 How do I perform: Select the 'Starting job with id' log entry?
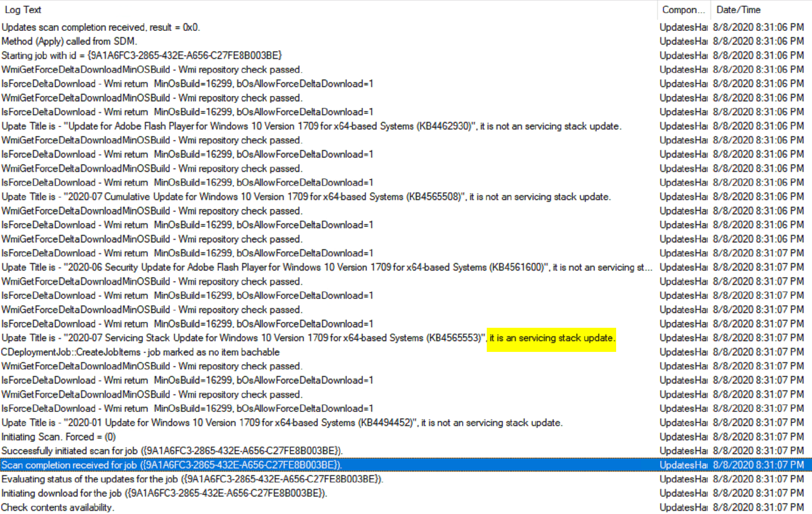[x=142, y=55]
